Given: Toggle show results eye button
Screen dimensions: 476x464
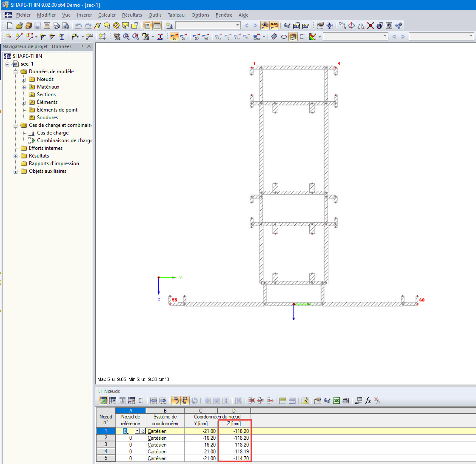Looking at the screenshot, I should [x=265, y=26].
